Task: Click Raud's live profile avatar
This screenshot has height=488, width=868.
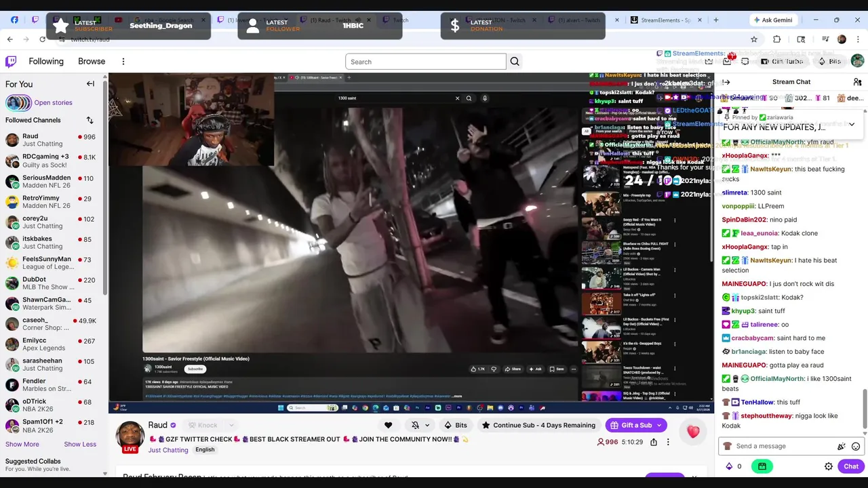Action: click(130, 436)
